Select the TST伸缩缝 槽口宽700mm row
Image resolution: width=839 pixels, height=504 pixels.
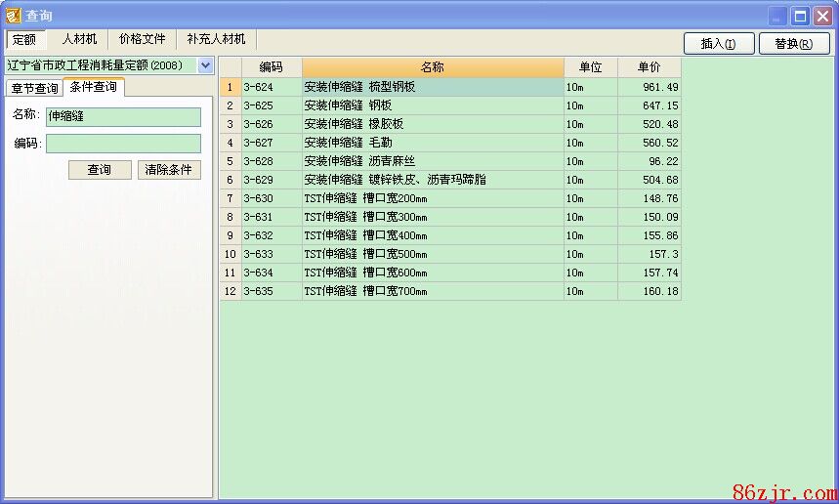pos(432,291)
